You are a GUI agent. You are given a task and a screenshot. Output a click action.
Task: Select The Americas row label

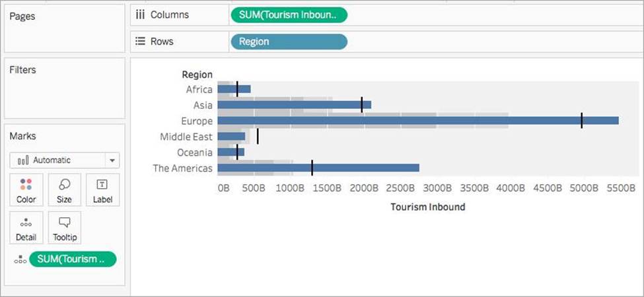182,168
